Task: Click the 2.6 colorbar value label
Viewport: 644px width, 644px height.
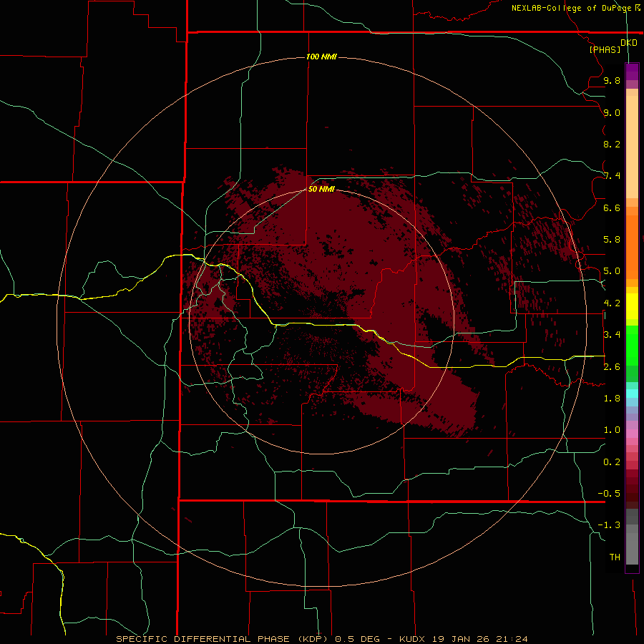Action: tap(612, 367)
